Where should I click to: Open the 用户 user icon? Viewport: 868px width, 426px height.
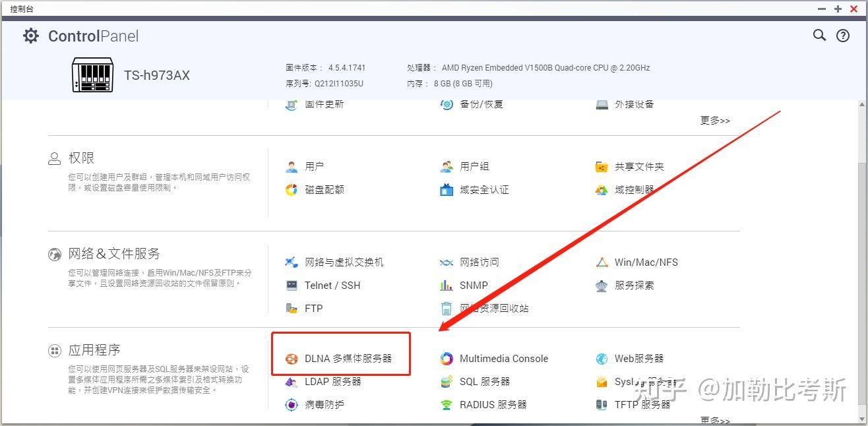pos(292,167)
